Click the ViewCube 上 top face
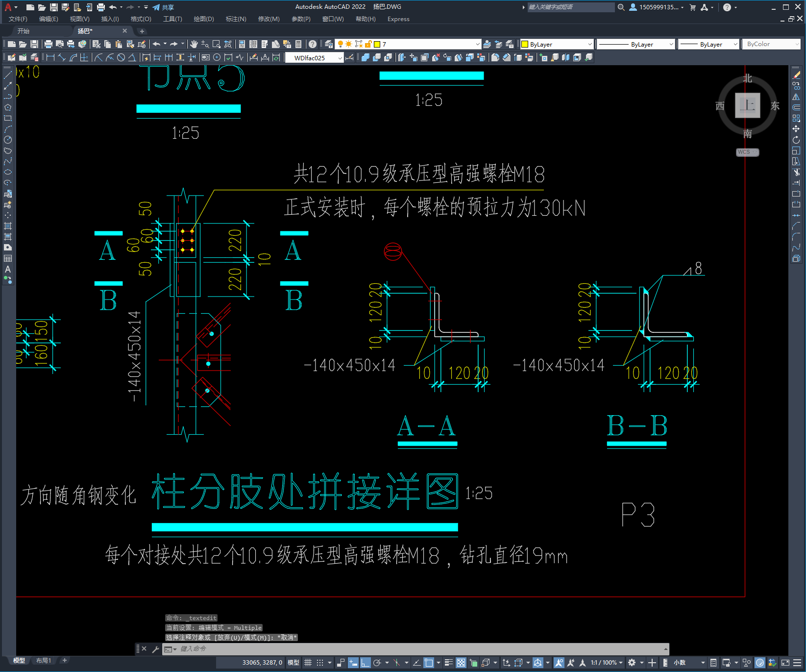This screenshot has height=672, width=806. point(747,105)
